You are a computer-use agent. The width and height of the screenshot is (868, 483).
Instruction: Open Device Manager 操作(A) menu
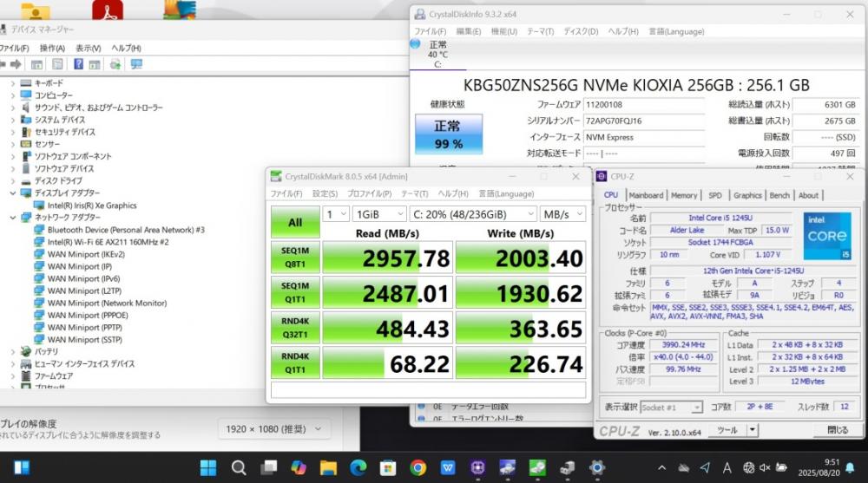[52, 49]
